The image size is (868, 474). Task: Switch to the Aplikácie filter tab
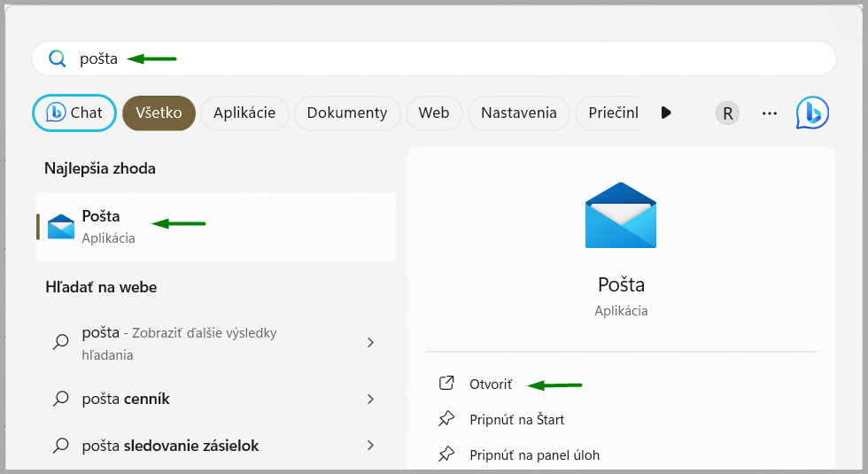[x=244, y=113]
